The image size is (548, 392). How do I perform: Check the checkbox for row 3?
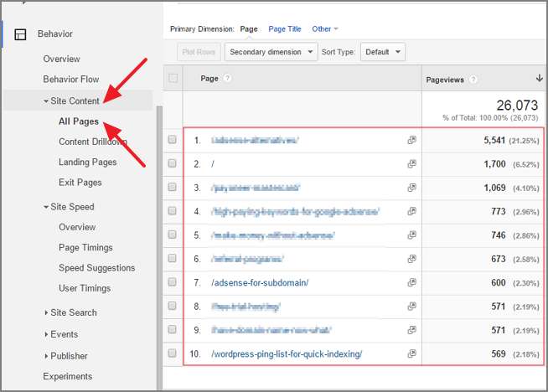click(172, 187)
